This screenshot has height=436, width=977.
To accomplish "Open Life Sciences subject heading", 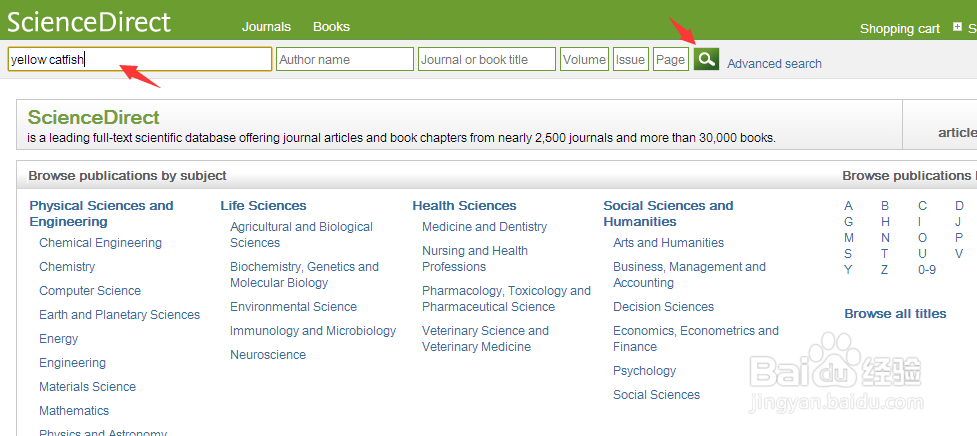I will [x=264, y=206].
